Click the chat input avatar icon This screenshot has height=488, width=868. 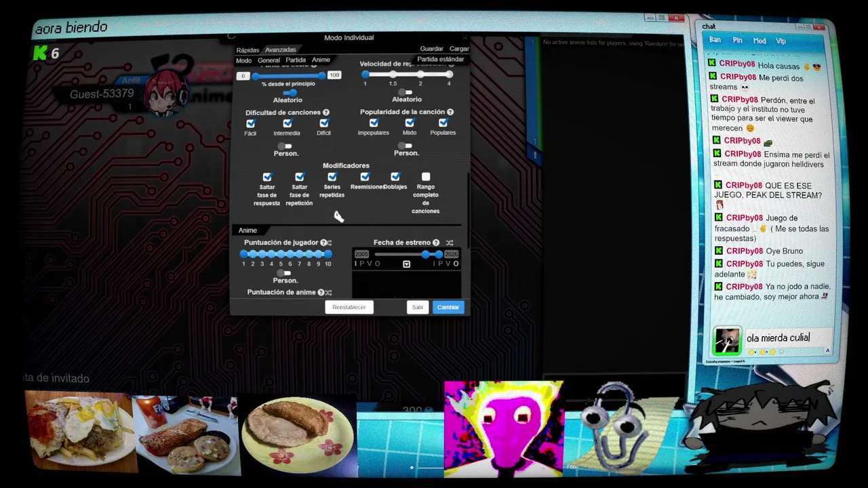click(726, 341)
